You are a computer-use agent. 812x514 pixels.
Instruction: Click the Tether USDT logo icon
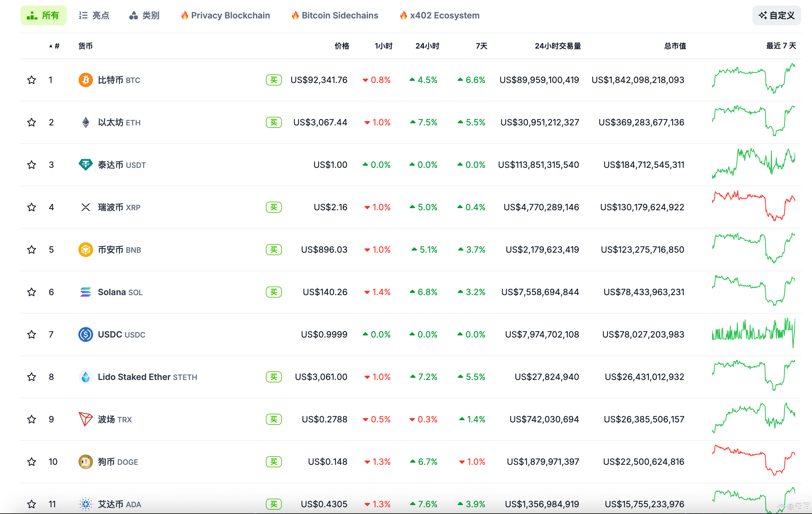click(x=86, y=164)
